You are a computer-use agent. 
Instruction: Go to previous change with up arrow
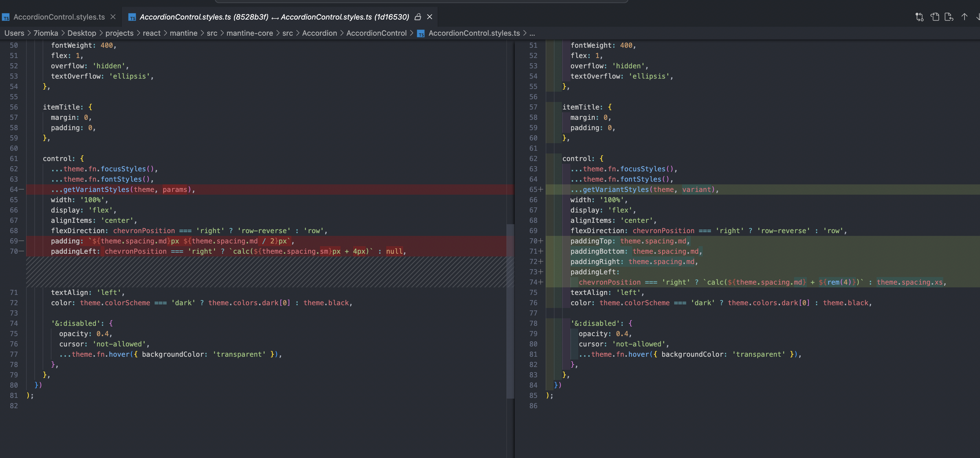click(965, 17)
